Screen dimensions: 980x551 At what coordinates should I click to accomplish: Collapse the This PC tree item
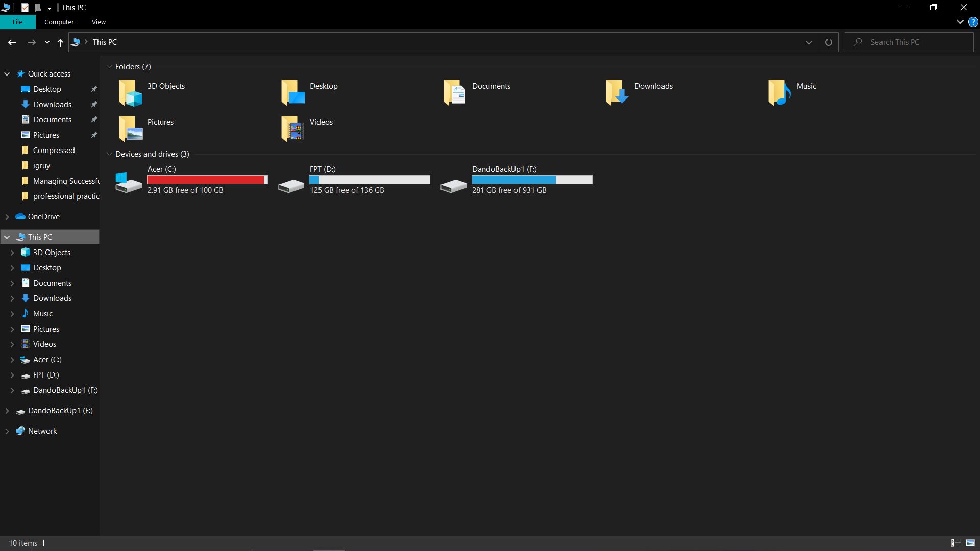[x=7, y=237]
